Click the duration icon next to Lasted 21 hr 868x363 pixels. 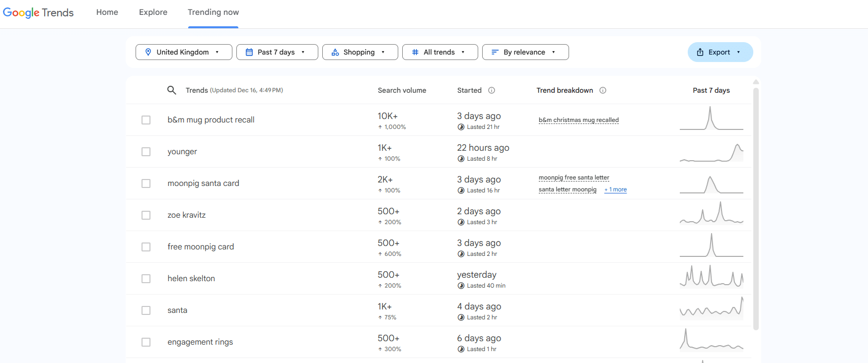click(461, 127)
